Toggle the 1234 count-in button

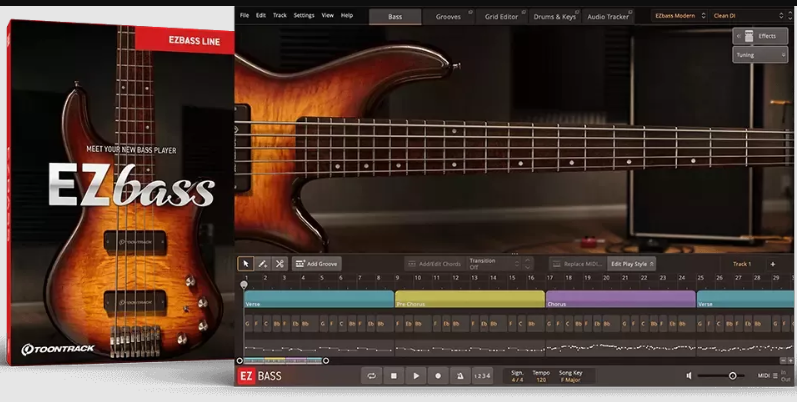(x=482, y=376)
